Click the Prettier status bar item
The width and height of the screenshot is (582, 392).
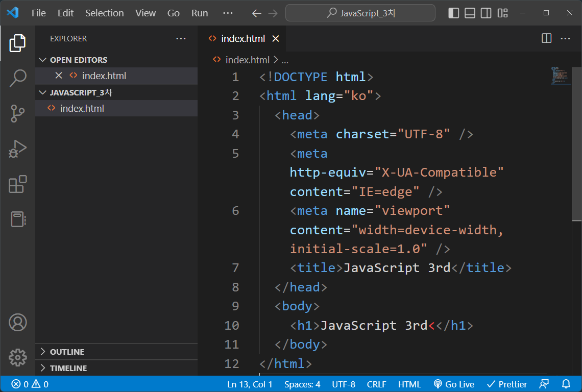coord(506,384)
